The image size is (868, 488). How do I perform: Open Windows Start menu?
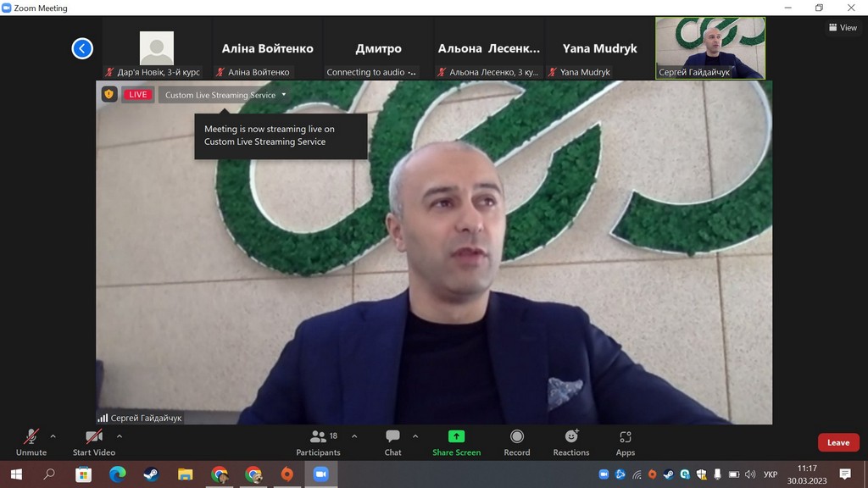tap(15, 474)
